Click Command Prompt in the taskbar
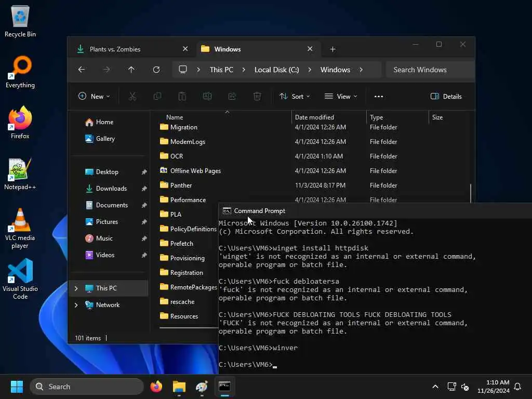This screenshot has width=532, height=399. [224, 387]
